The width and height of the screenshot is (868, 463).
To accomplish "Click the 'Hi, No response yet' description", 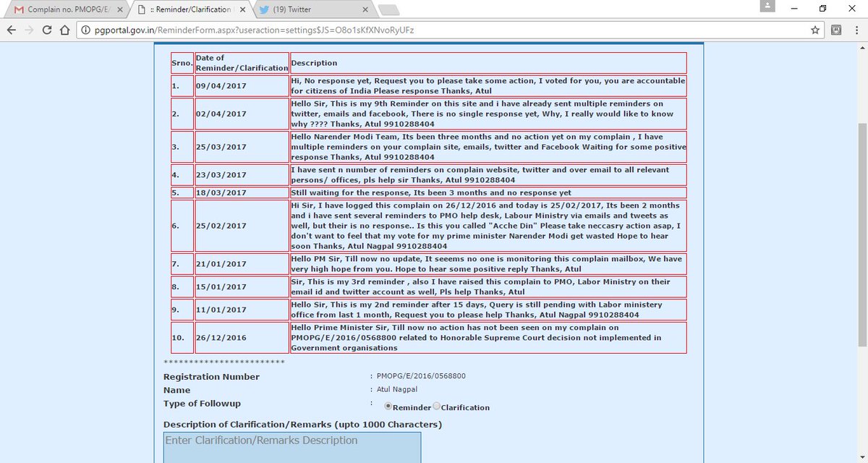I will pos(488,86).
